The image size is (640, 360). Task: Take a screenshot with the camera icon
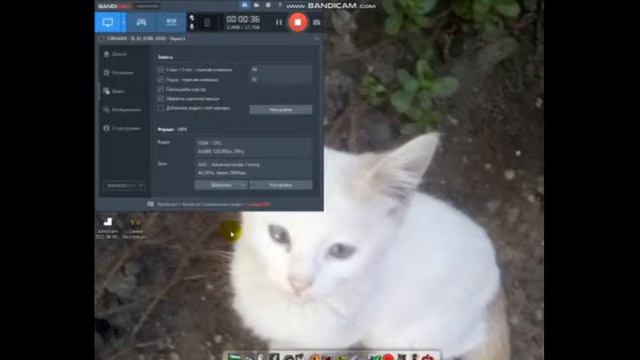click(316, 22)
